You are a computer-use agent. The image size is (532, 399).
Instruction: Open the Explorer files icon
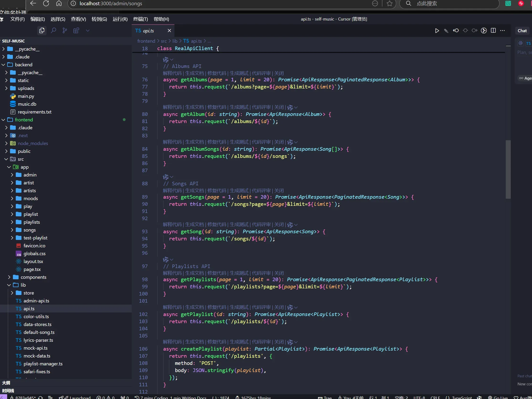42,31
